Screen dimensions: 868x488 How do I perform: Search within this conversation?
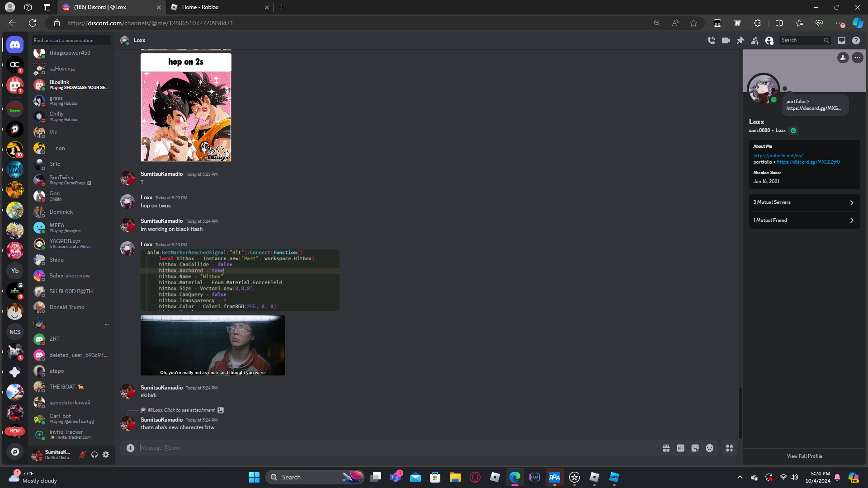point(805,40)
